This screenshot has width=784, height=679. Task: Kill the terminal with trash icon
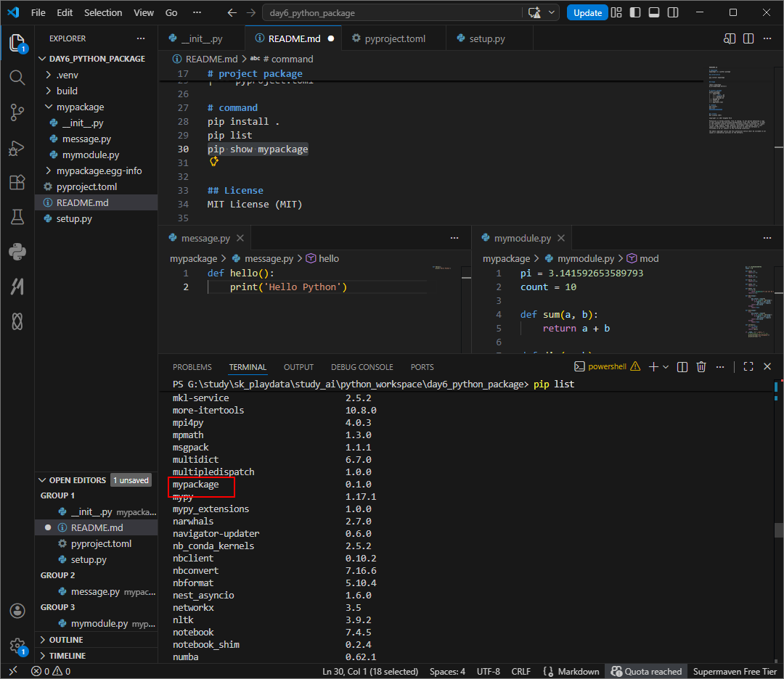click(x=701, y=367)
